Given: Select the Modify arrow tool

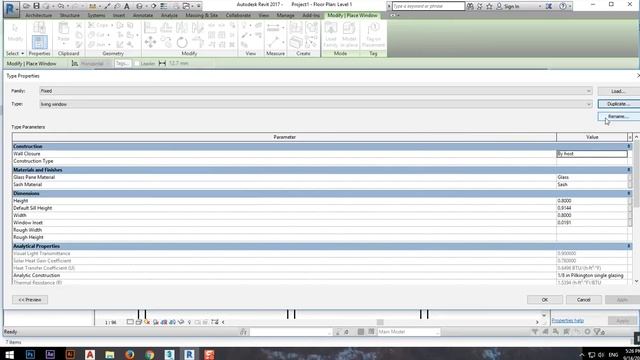Looking at the screenshot, I should coord(15,32).
